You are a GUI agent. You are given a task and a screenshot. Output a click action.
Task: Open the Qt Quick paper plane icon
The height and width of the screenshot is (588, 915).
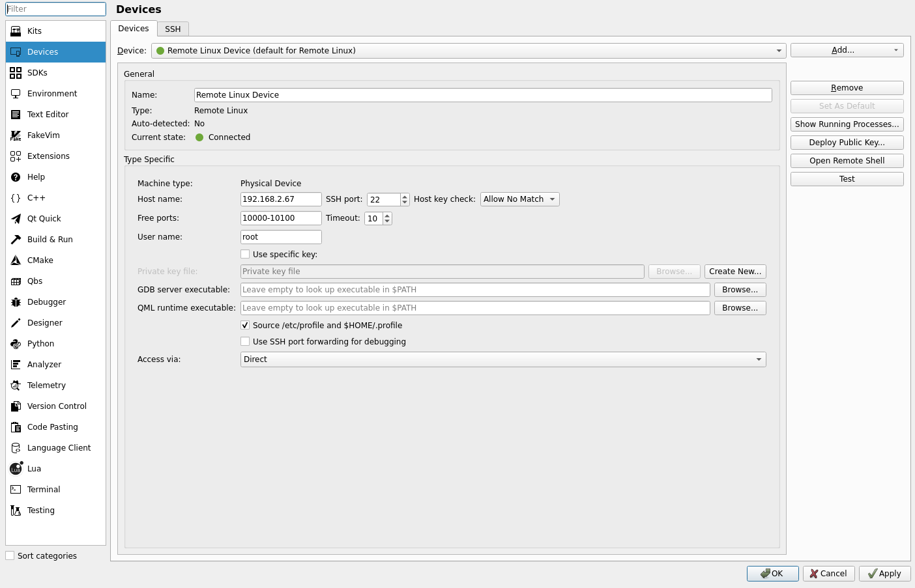point(16,219)
